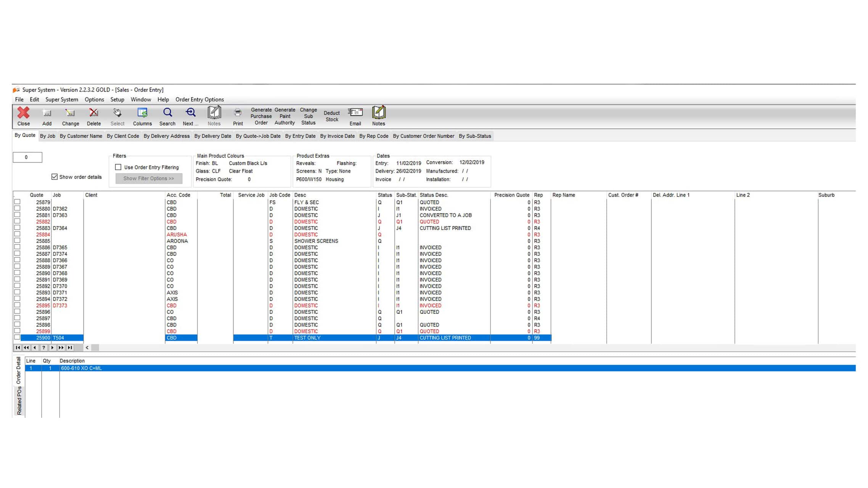The width and height of the screenshot is (868, 488).
Task: Open the Window menu
Action: tap(141, 100)
